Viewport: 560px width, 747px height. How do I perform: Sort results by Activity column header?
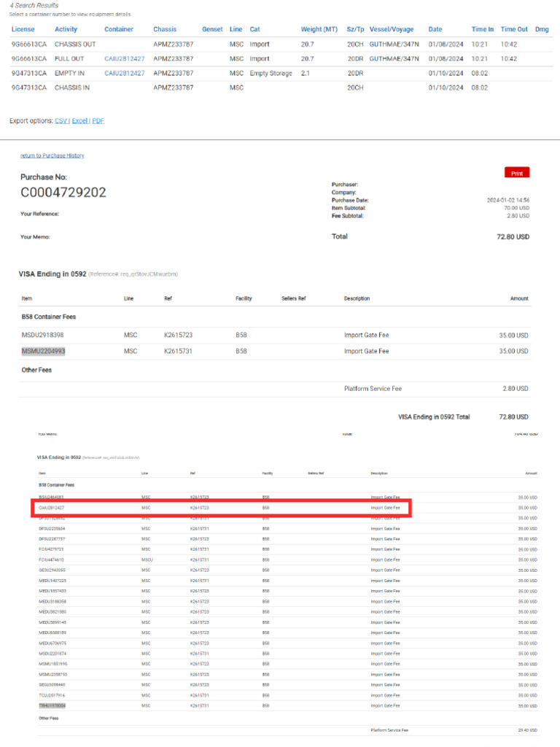[66, 30]
